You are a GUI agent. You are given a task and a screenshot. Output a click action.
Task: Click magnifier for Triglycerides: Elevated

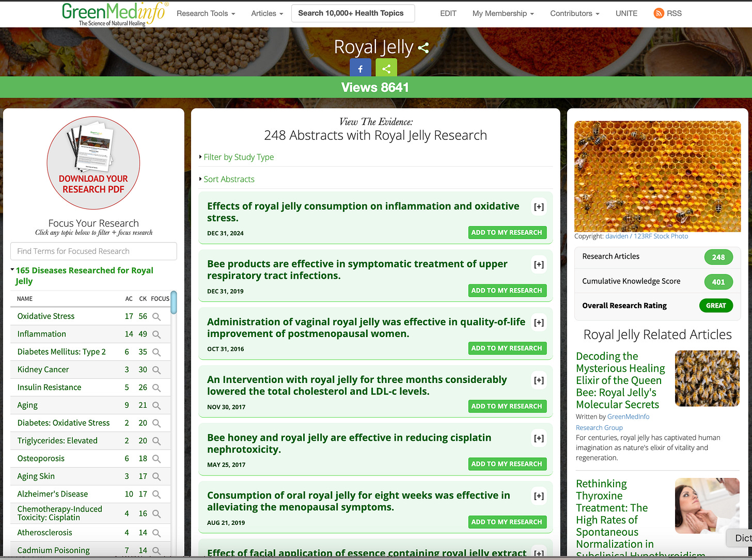pyautogui.click(x=156, y=441)
